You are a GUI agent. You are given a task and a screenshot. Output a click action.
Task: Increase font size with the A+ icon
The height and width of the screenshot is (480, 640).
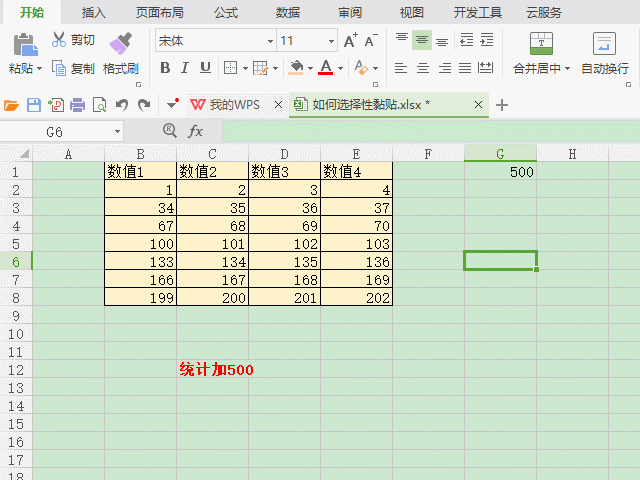(350, 40)
